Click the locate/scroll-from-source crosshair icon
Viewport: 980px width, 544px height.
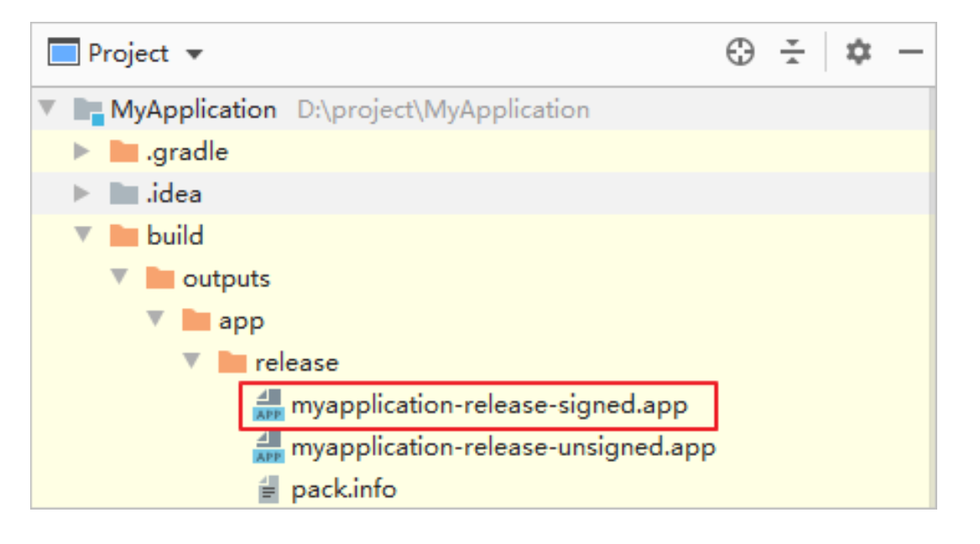coord(739,53)
